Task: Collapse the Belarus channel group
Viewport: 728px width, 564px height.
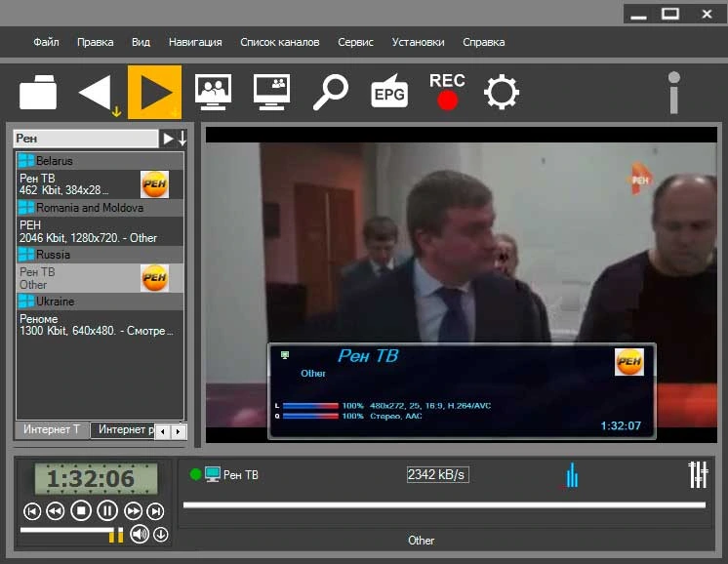Action: tap(100, 161)
